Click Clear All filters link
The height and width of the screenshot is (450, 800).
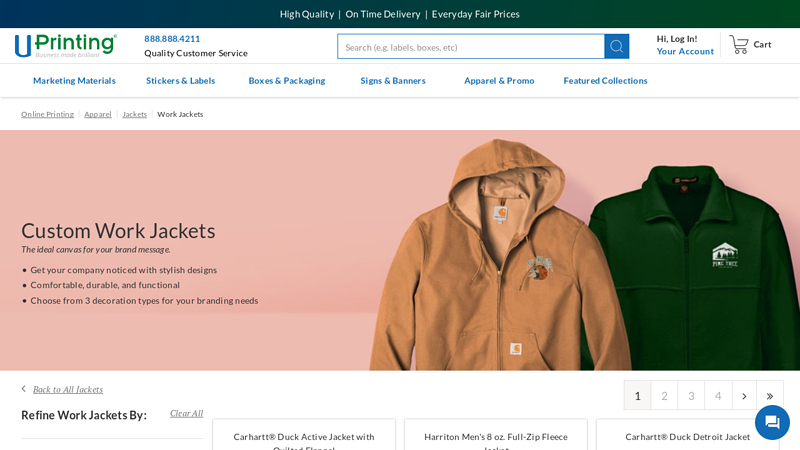coord(186,413)
